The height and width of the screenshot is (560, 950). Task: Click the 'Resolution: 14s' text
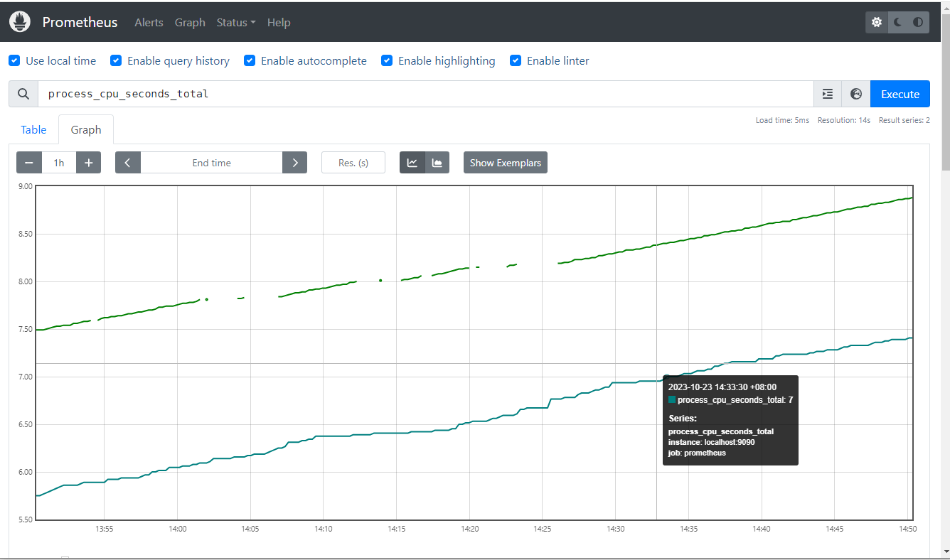coord(844,120)
